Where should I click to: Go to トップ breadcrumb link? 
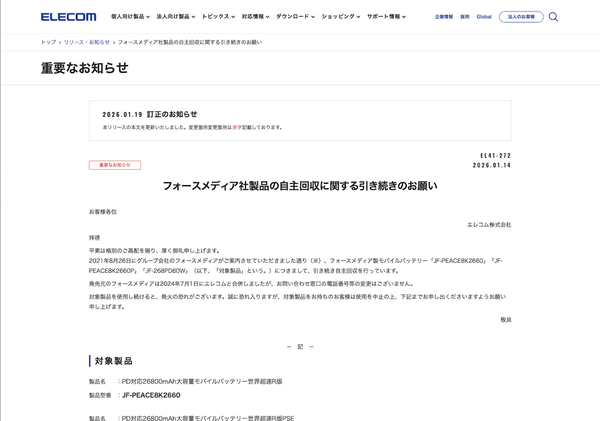tap(49, 42)
